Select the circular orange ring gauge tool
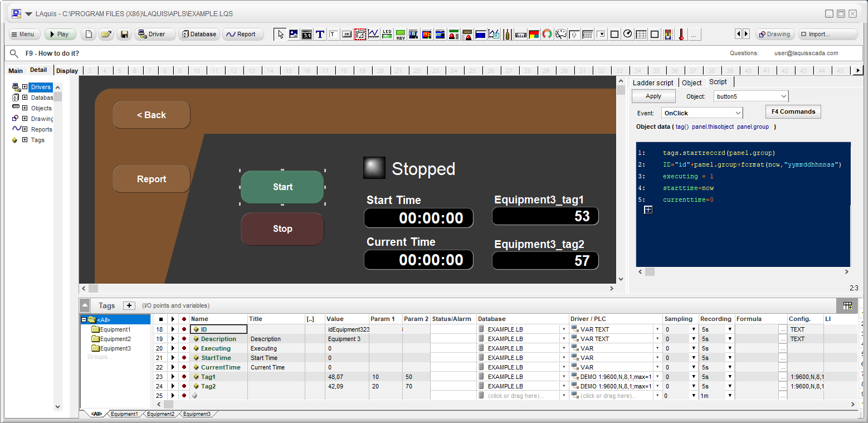The height and width of the screenshot is (423, 868). [x=547, y=34]
